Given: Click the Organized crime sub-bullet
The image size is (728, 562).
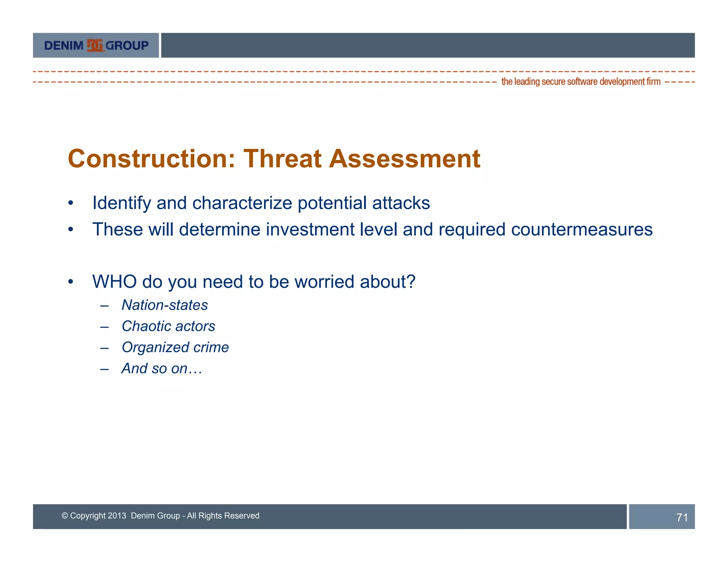Looking at the screenshot, I should click(x=175, y=347).
